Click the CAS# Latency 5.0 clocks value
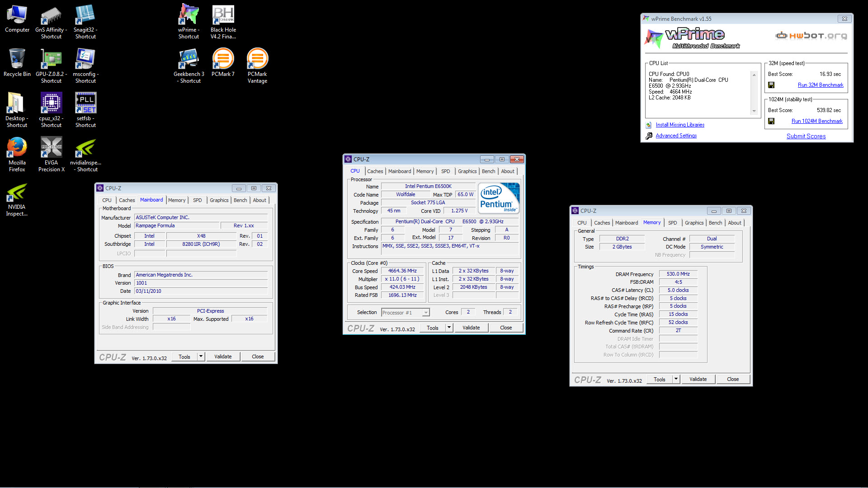 (678, 290)
